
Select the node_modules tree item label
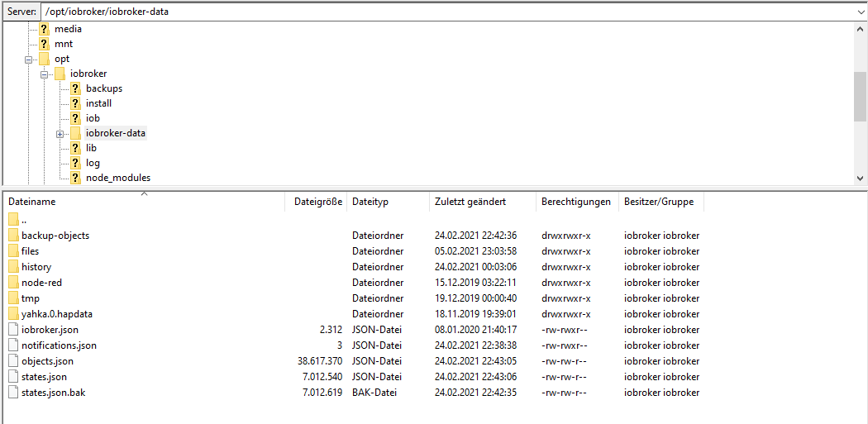118,179
